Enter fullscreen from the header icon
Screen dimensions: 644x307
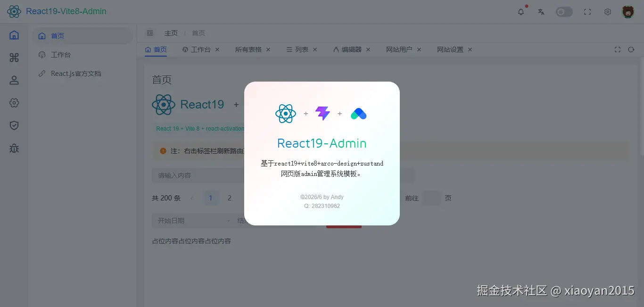click(587, 12)
